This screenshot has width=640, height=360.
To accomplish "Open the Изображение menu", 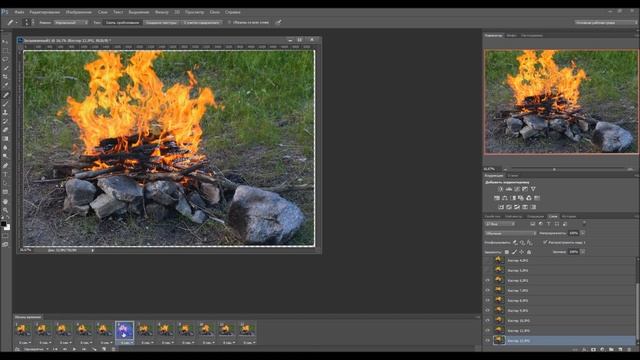I will tap(79, 12).
